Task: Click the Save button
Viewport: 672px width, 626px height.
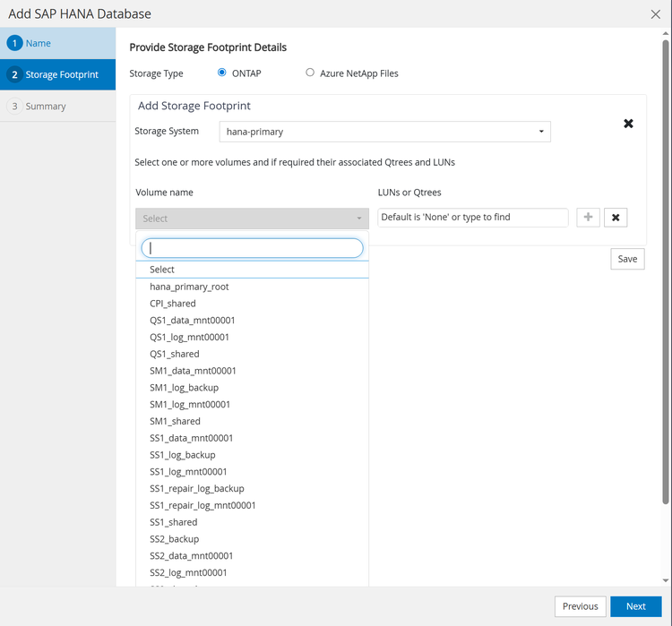Action: pyautogui.click(x=627, y=259)
